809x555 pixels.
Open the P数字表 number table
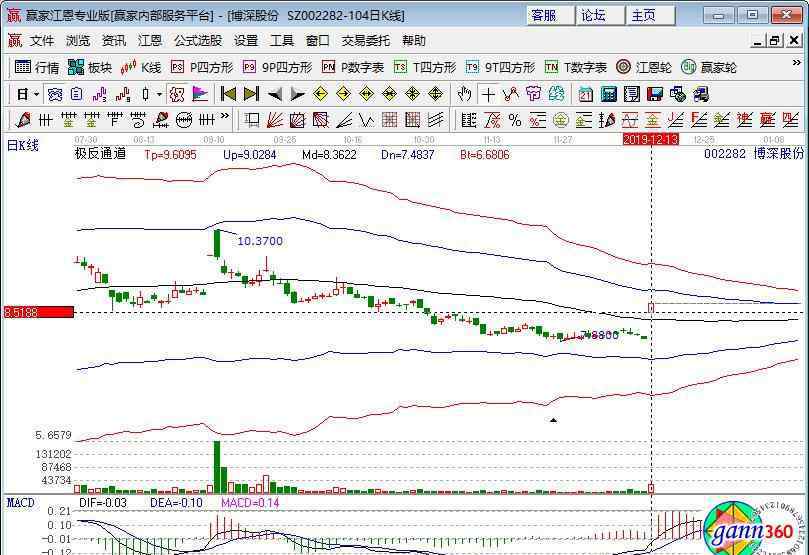[x=353, y=68]
